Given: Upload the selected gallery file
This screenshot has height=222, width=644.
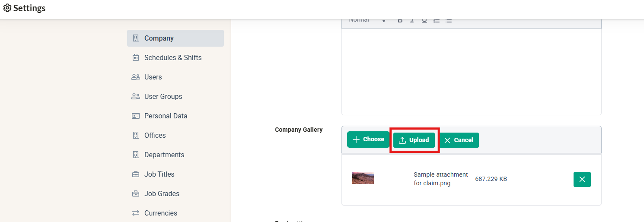Looking at the screenshot, I should click(x=414, y=140).
